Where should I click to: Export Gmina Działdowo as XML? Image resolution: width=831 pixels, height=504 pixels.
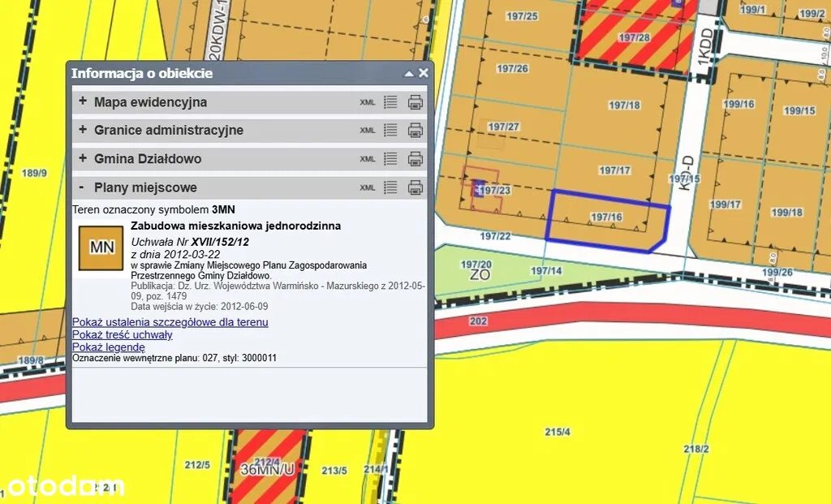[368, 159]
